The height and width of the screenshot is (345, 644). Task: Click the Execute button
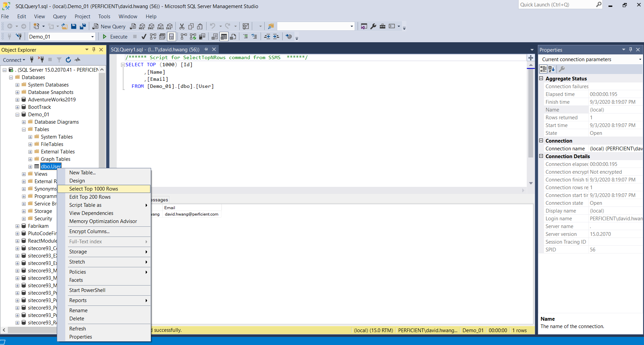(x=117, y=36)
